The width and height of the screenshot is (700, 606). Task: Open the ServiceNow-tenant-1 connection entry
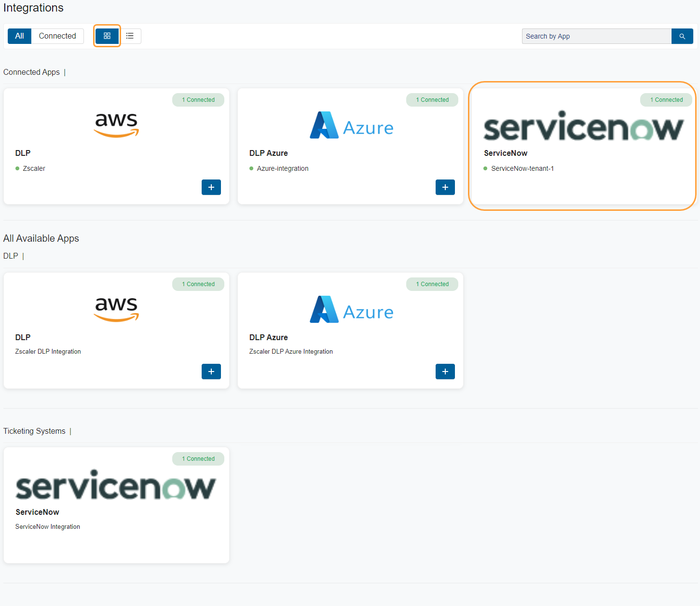click(522, 168)
